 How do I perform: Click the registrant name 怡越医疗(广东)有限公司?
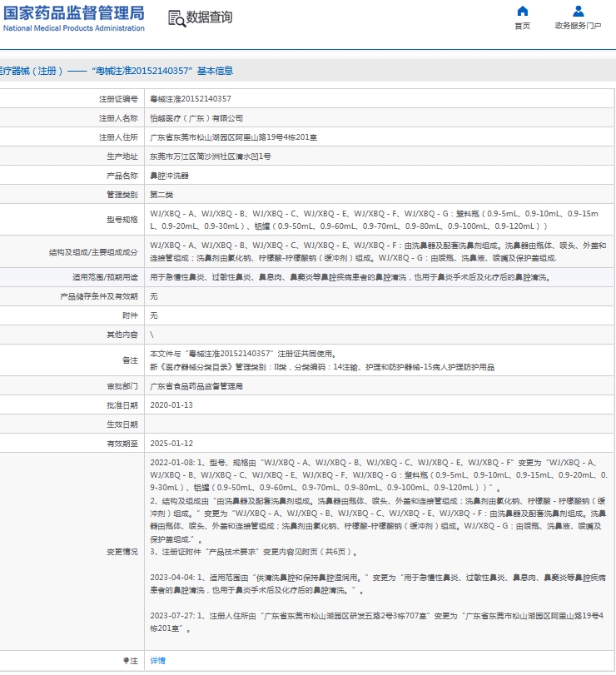pyautogui.click(x=196, y=118)
